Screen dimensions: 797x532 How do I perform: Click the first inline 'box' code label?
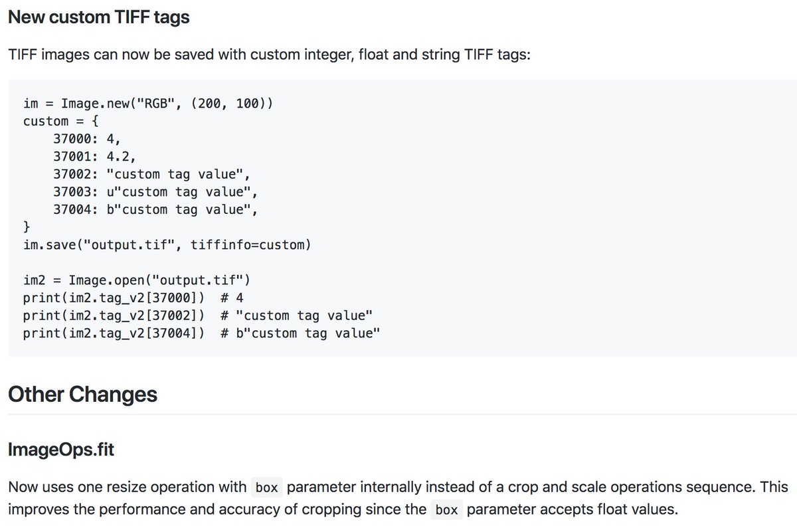(266, 488)
